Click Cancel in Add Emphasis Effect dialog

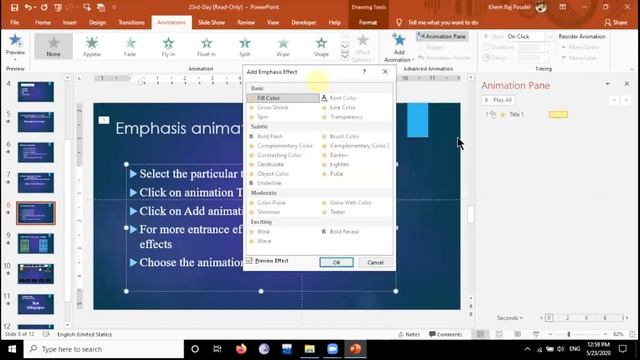coord(375,262)
